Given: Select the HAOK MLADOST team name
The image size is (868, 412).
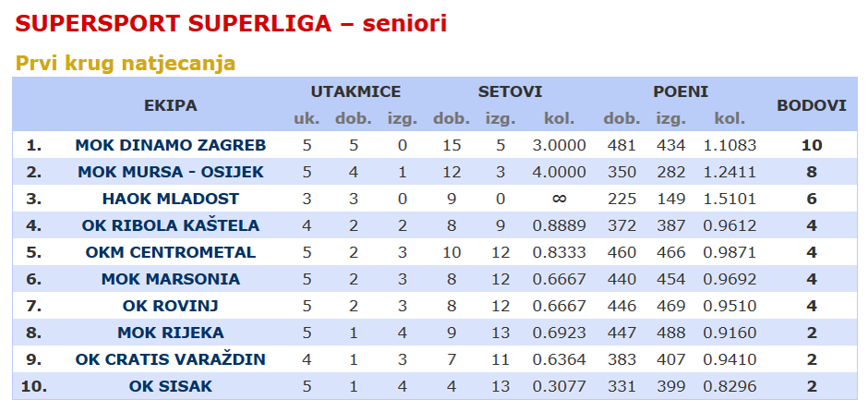Looking at the screenshot, I should pos(171,199).
